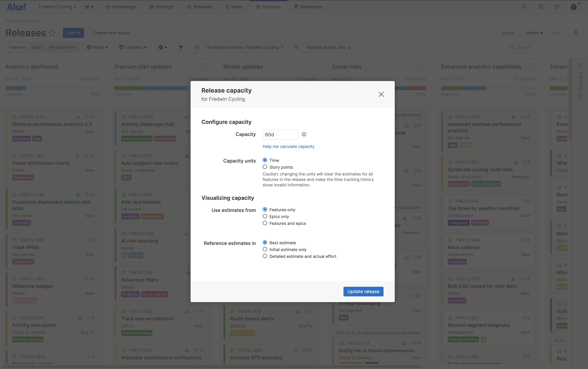Choose Epics only for estimates
The height and width of the screenshot is (369, 588).
[x=265, y=216]
